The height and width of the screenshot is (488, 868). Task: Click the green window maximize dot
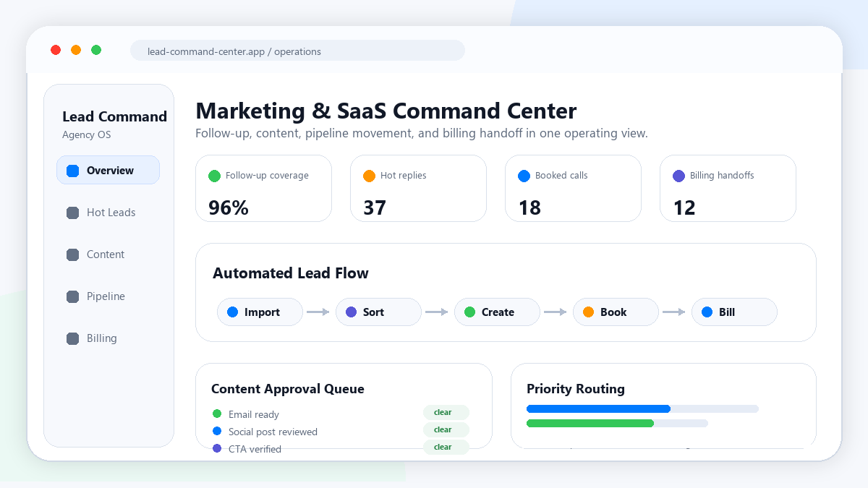[x=96, y=50]
